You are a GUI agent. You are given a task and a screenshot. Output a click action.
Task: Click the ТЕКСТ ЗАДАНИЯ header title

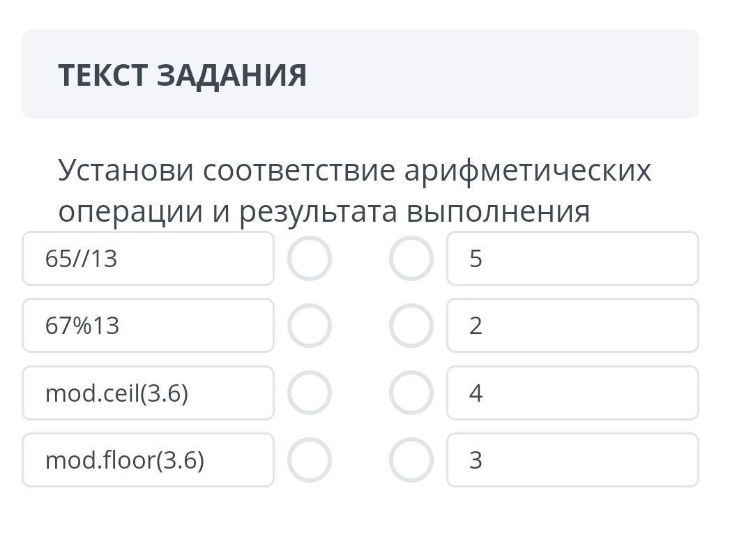click(183, 75)
